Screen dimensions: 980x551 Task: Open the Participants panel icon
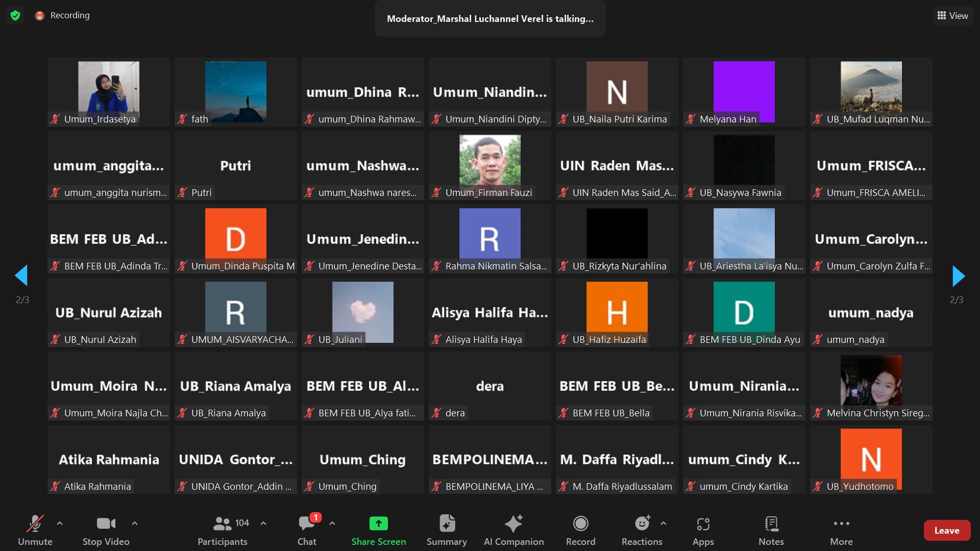223,523
